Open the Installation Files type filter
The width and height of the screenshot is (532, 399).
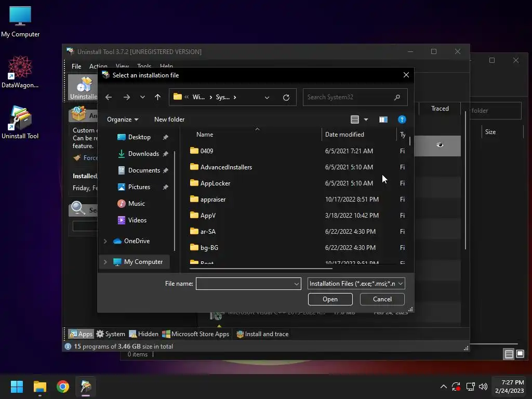(x=356, y=284)
